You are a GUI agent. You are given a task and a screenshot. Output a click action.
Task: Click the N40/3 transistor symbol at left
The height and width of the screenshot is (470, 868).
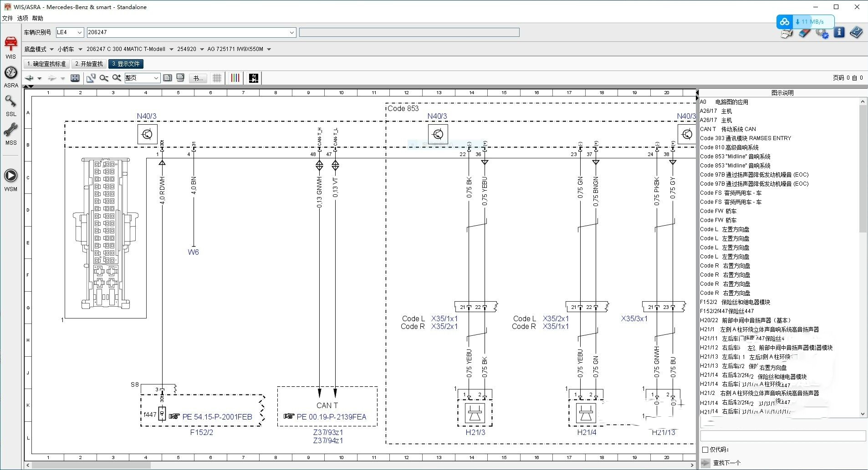tap(148, 135)
